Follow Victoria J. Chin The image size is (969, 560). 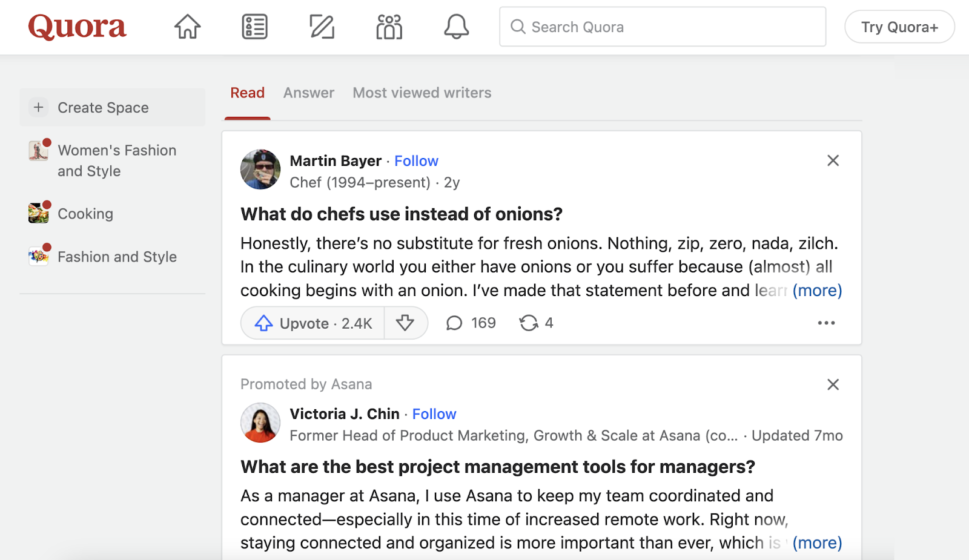pyautogui.click(x=434, y=413)
